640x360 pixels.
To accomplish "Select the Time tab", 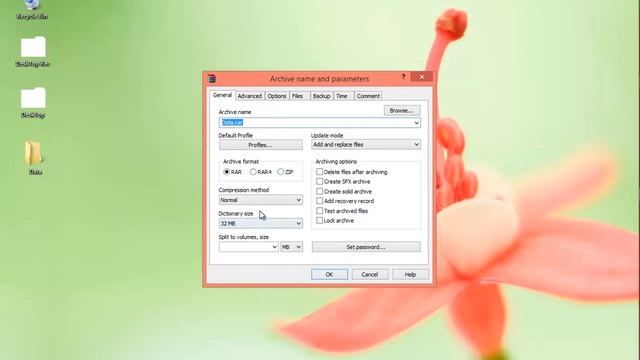I will [x=342, y=96].
